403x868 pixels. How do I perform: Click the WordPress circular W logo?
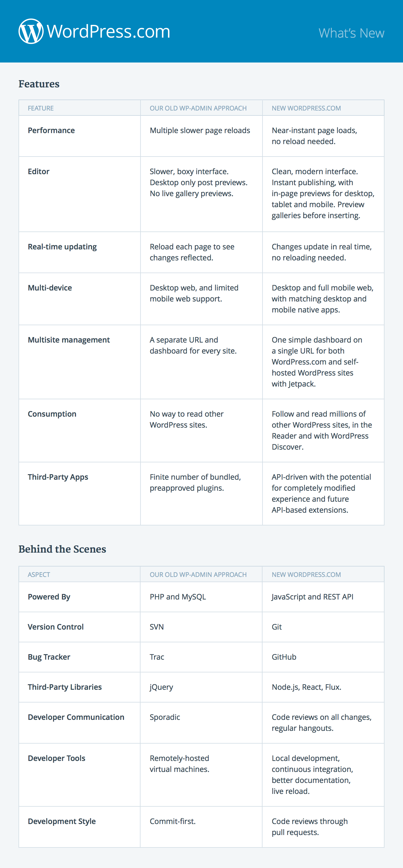31,31
